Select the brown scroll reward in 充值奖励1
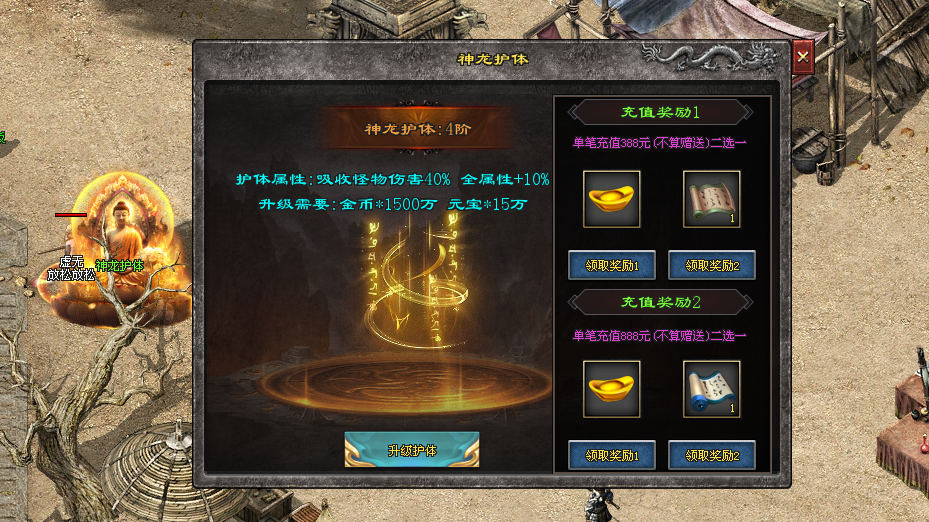This screenshot has height=522, width=929. (x=712, y=199)
